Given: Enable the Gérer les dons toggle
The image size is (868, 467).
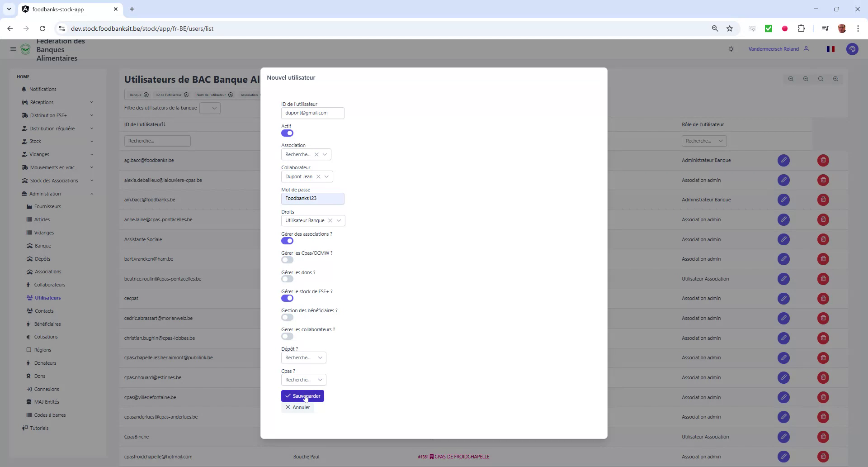Looking at the screenshot, I should click(287, 279).
